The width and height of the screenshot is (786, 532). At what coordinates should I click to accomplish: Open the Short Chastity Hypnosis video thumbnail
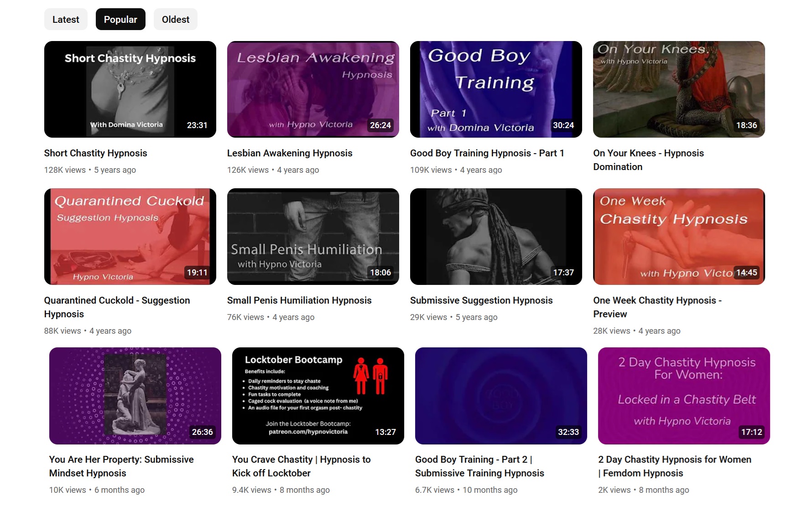coord(130,89)
